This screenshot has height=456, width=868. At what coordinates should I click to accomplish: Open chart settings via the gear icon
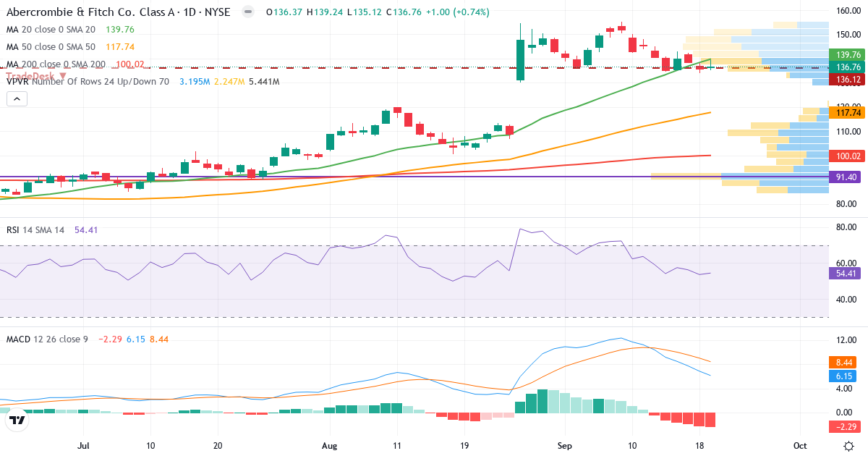point(848,445)
